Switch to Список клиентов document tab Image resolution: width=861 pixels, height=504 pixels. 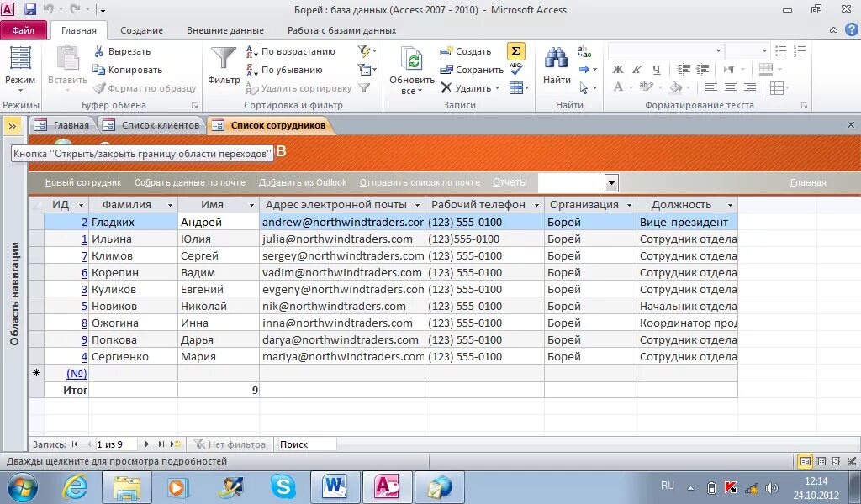point(153,125)
